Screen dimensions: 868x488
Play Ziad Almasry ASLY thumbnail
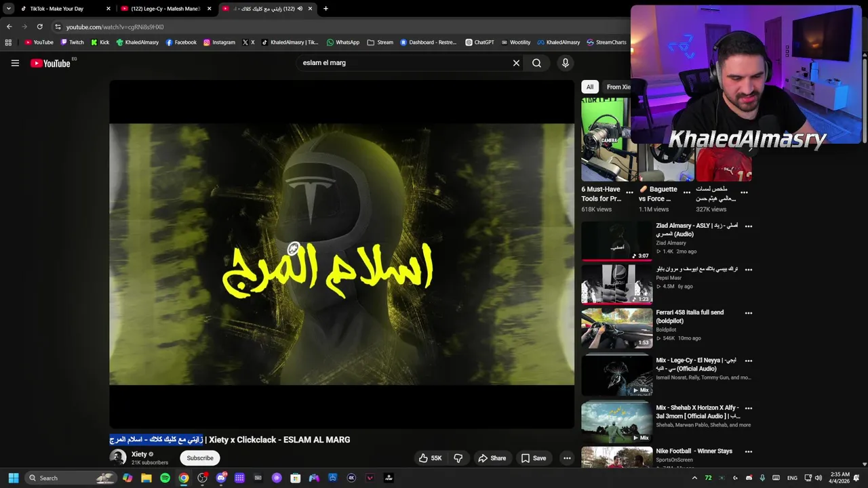(x=616, y=241)
